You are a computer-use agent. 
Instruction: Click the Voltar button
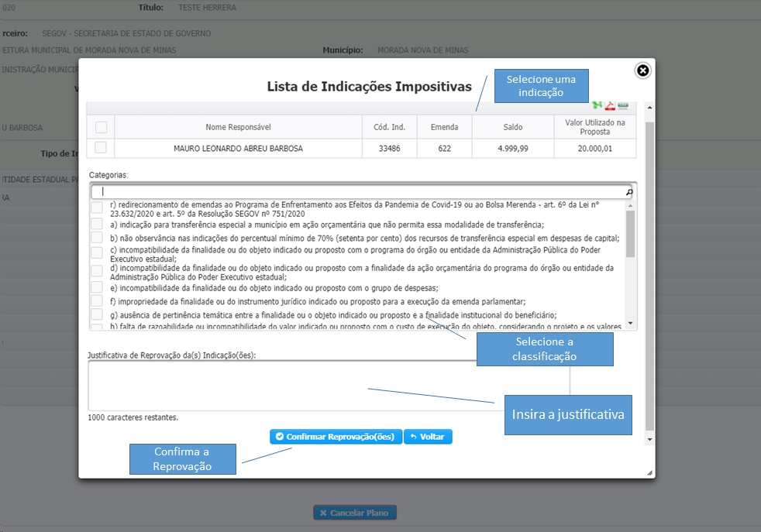[428, 437]
